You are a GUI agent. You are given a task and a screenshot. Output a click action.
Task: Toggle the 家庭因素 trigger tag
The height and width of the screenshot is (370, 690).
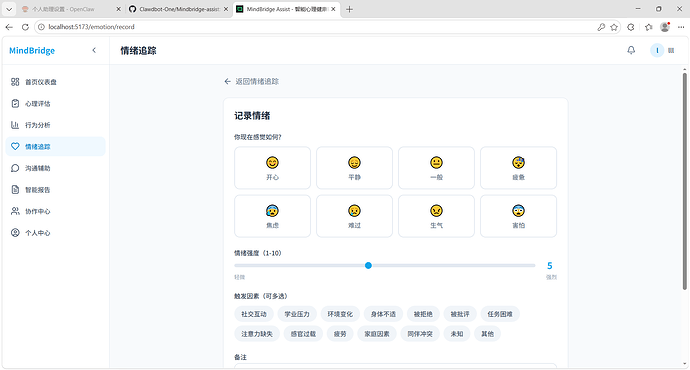point(377,334)
